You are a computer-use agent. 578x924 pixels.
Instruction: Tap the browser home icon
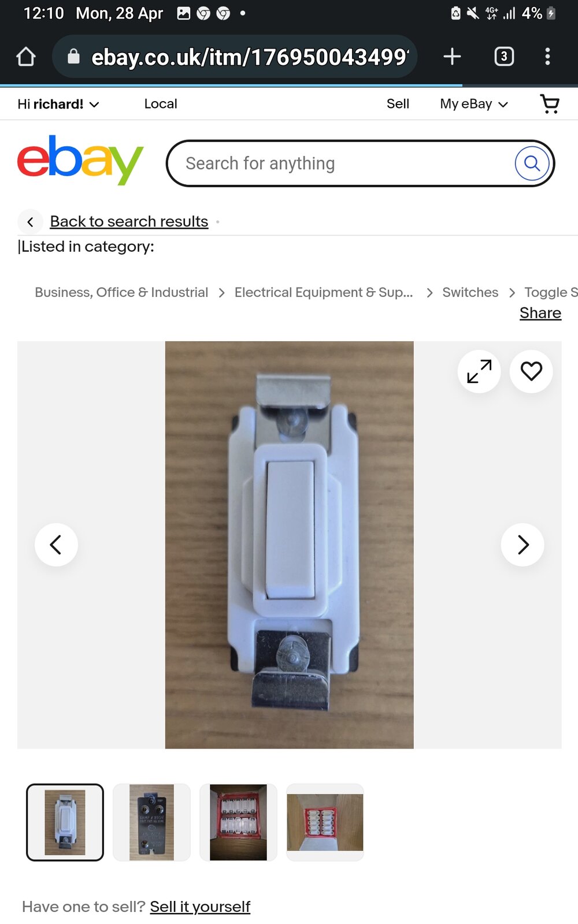tap(26, 57)
